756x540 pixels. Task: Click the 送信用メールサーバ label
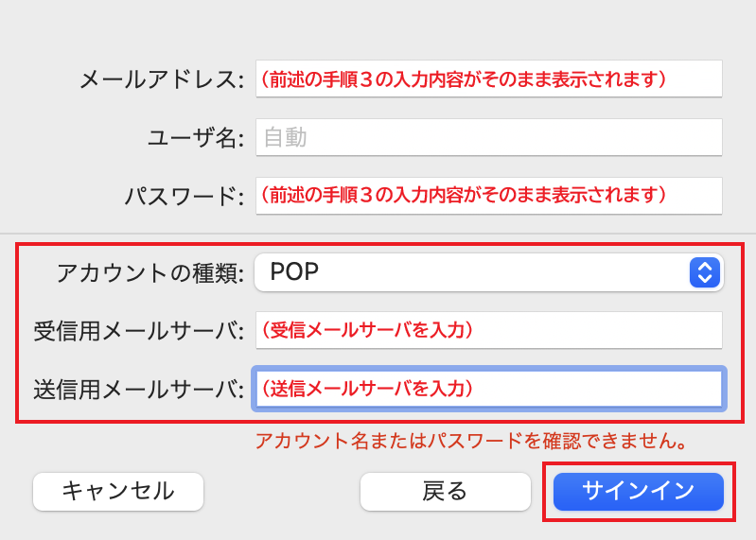(138, 389)
